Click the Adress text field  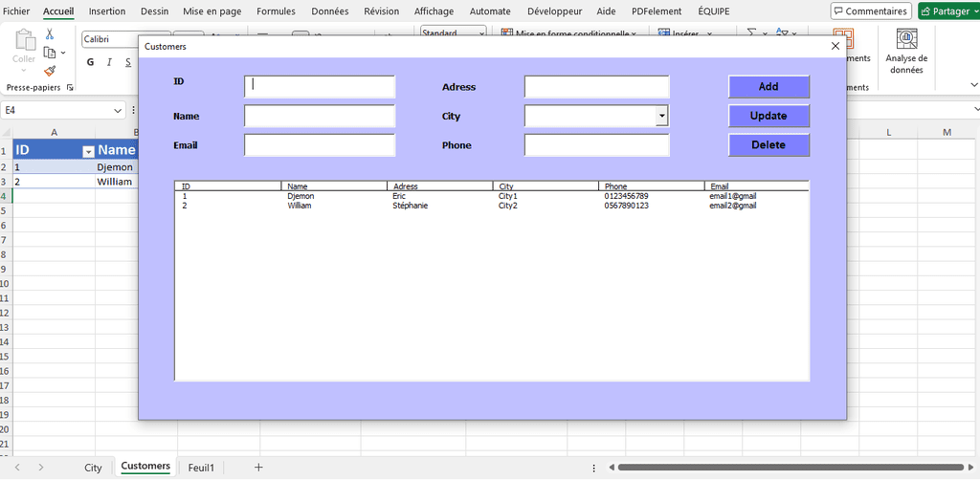(x=597, y=87)
